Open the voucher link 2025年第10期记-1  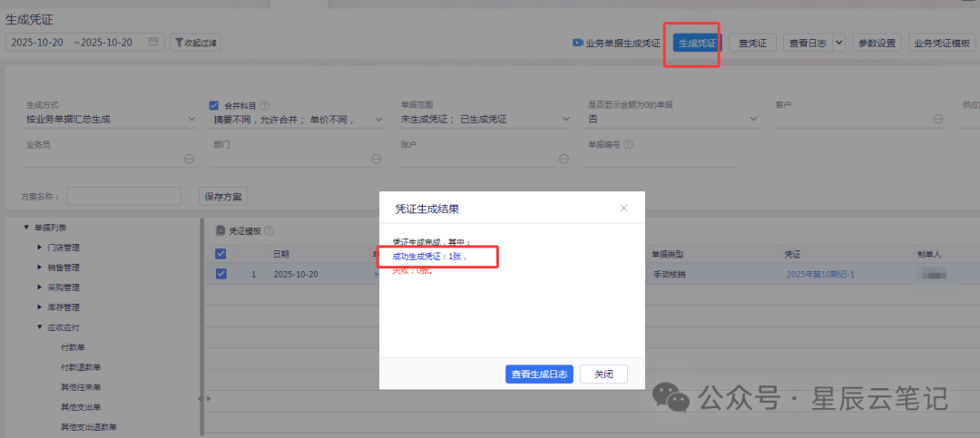pos(820,274)
